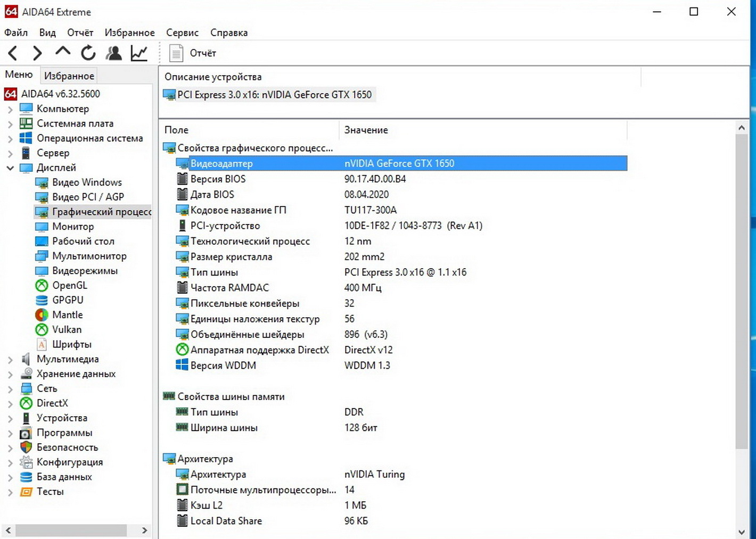Open the Файл menu
The width and height of the screenshot is (756, 539).
(x=16, y=32)
